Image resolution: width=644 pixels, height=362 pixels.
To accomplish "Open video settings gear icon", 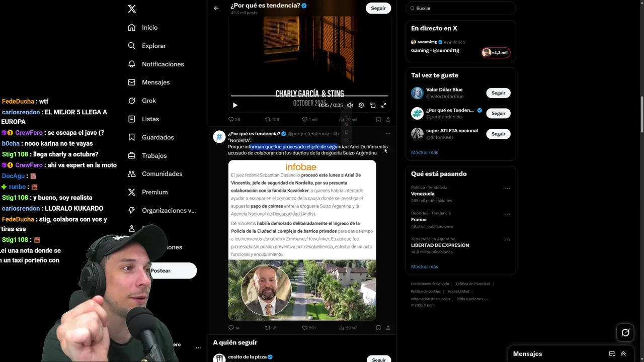I will 361,106.
